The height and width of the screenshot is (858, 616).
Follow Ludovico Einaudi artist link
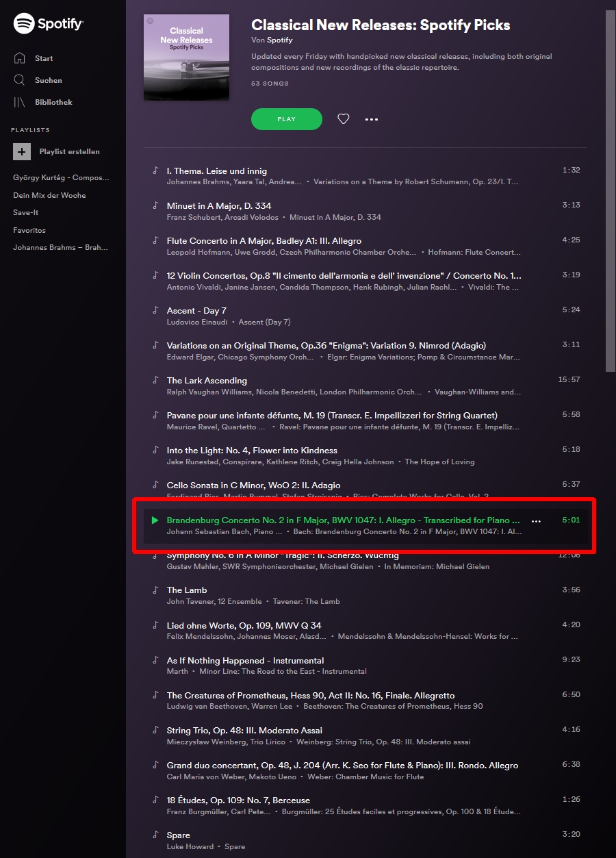[x=197, y=322]
